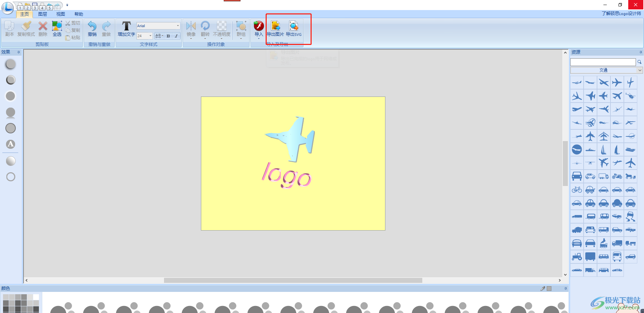644x313 pixels.
Task: Open the font size 24 dropdown
Action: [x=150, y=36]
